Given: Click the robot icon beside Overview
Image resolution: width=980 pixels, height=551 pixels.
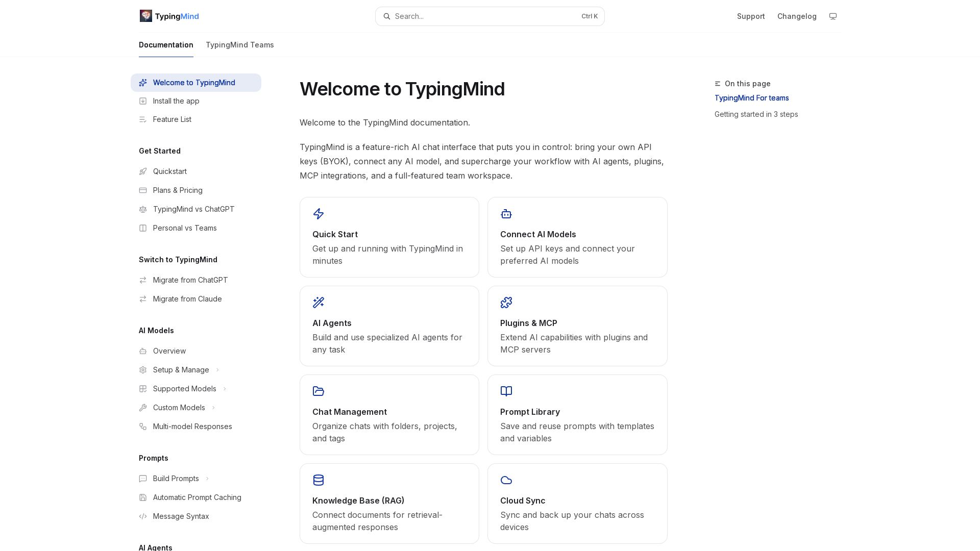Looking at the screenshot, I should pyautogui.click(x=143, y=351).
